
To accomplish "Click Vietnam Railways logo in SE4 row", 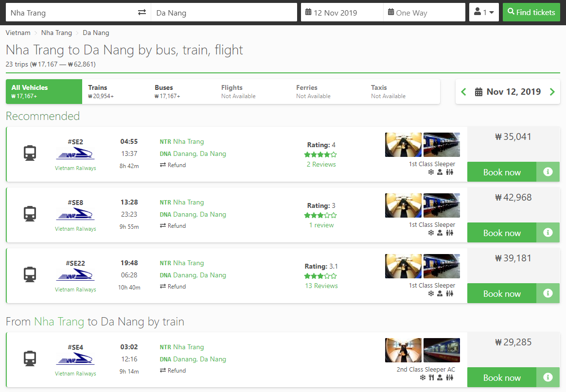I will point(75,359).
